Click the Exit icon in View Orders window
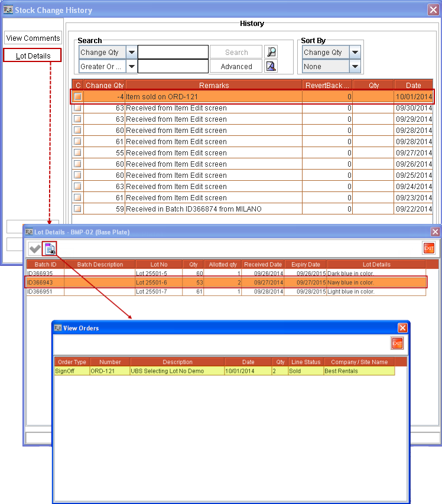 397,343
